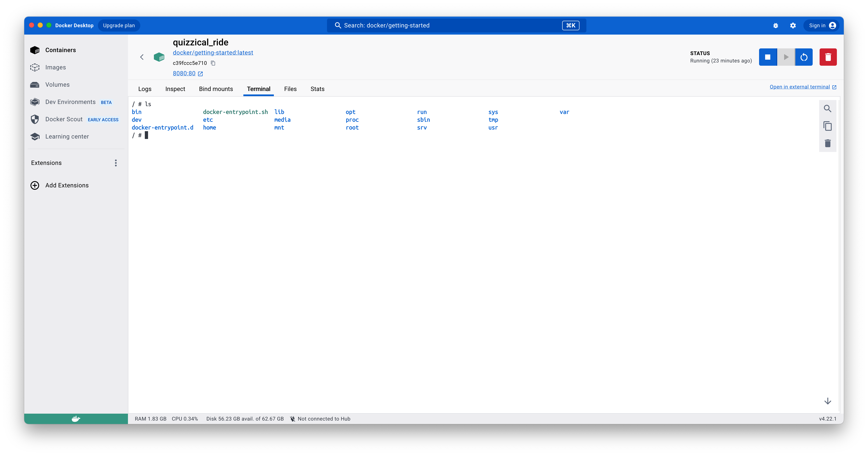Image resolution: width=868 pixels, height=456 pixels.
Task: Open the Docker Scout shield icon
Action: 35,119
